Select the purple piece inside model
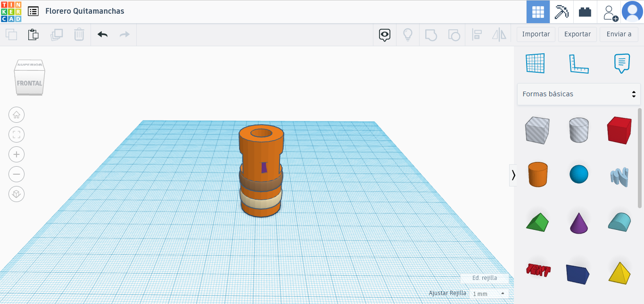 pos(264,167)
